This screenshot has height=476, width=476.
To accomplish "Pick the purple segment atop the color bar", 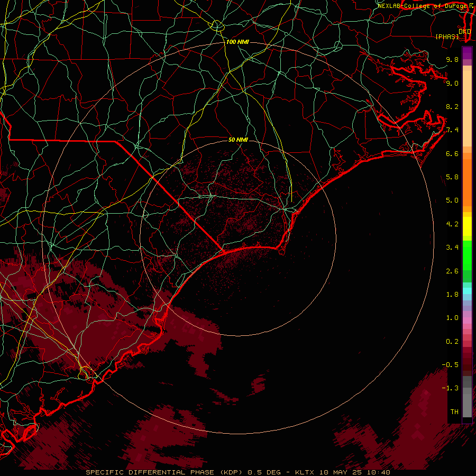I will tap(467, 53).
